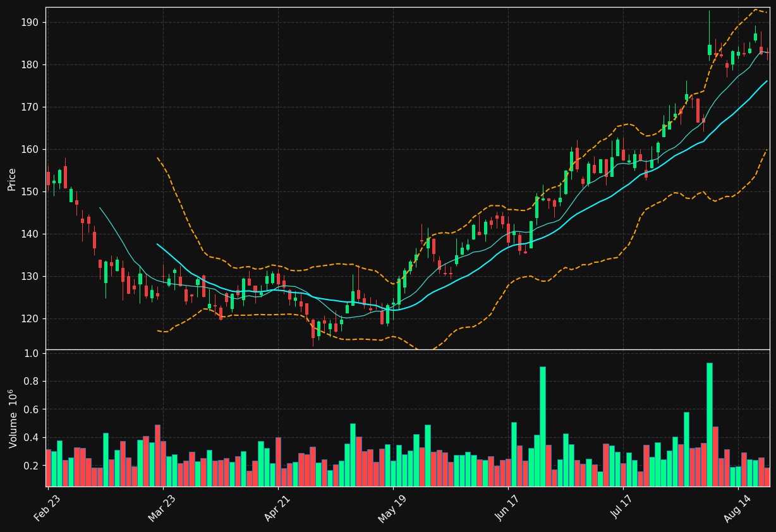Click the 150 price axis label
Viewport: 776px width, 532px height.
(30, 192)
